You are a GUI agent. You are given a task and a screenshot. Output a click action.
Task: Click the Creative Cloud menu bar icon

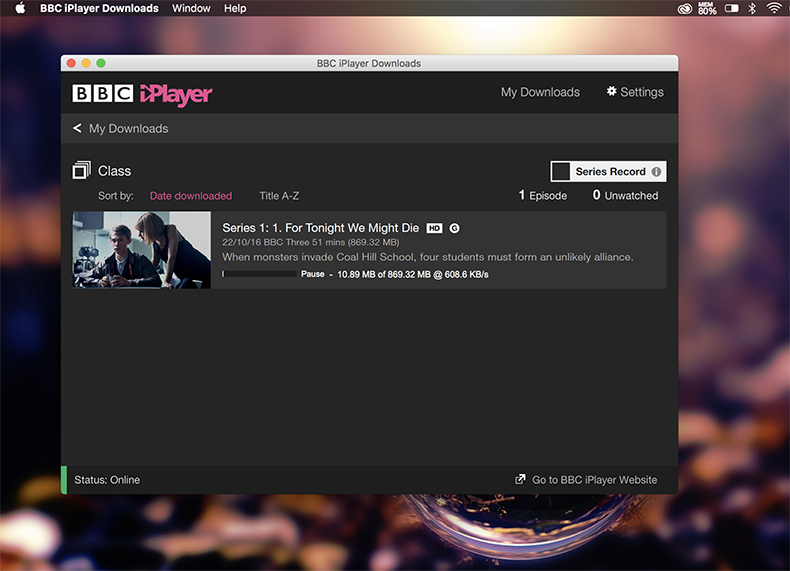pos(684,9)
